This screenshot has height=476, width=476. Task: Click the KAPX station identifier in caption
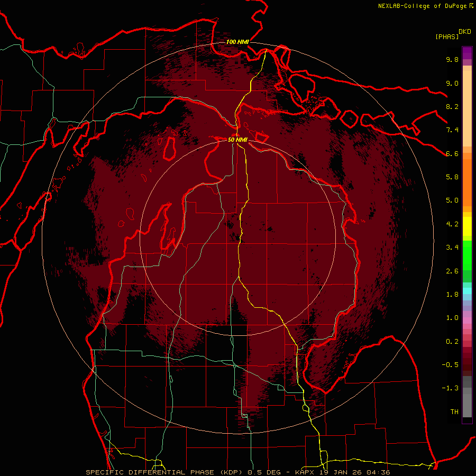pos(305,472)
